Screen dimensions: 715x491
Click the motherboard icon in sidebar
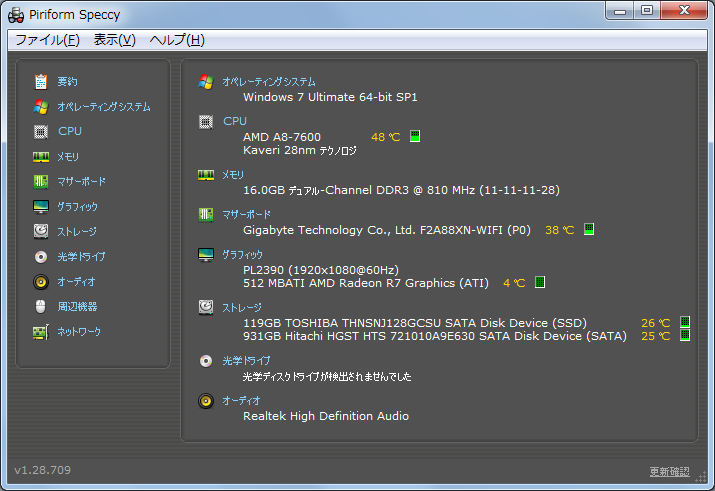pyautogui.click(x=41, y=181)
